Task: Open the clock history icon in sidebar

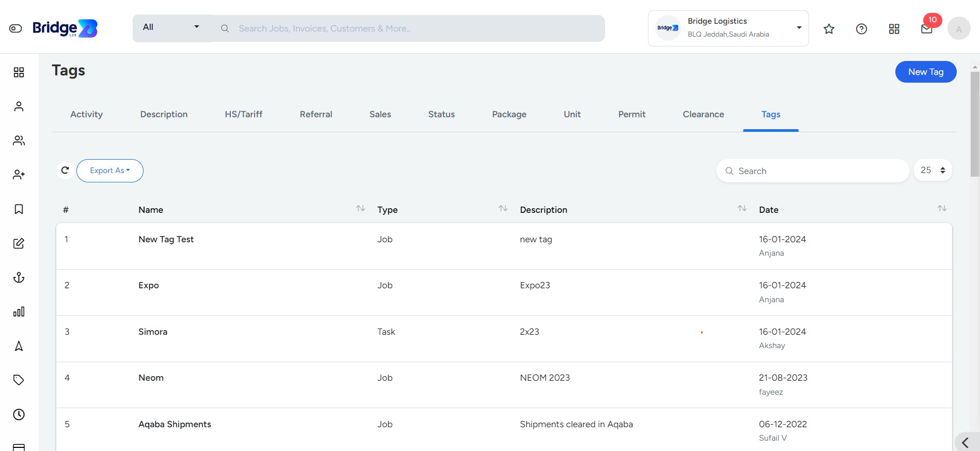Action: tap(19, 414)
